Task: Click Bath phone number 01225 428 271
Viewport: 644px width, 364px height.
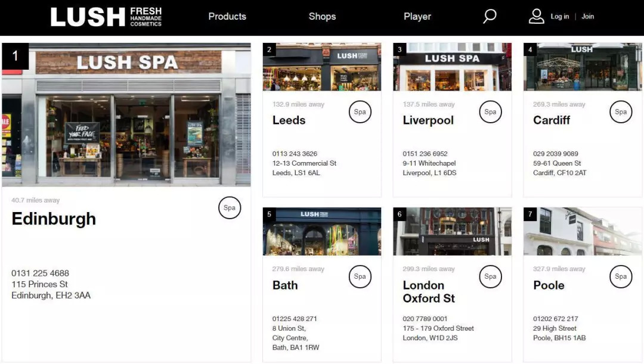Action: [x=295, y=319]
